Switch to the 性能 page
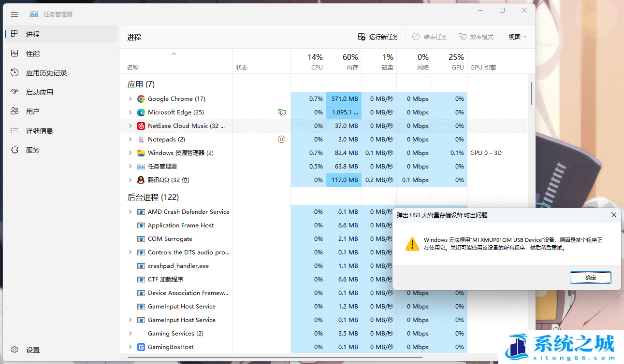Viewport: 624px width, 364px height. (x=60, y=54)
